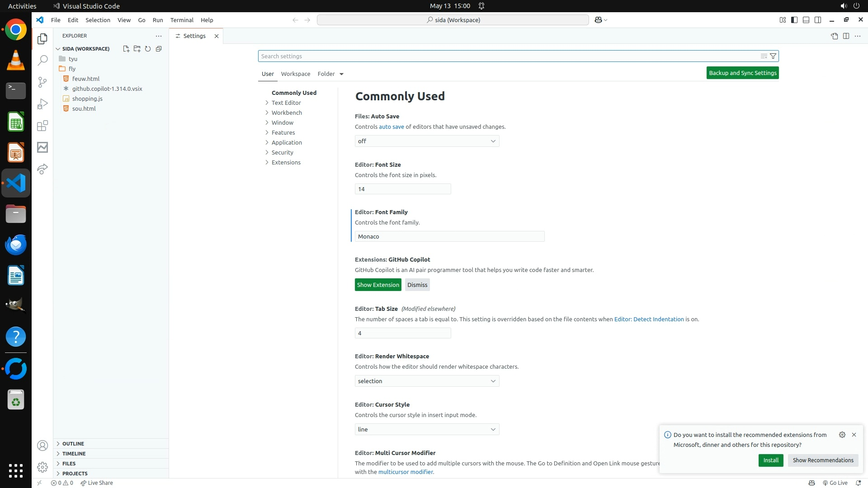Click the Show Extension button
This screenshot has height=488, width=868.
[x=378, y=285]
